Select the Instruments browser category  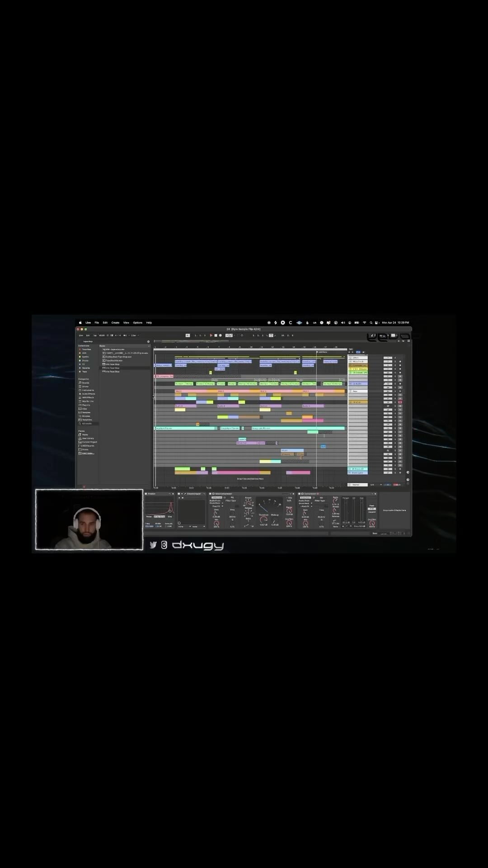pyautogui.click(x=87, y=390)
